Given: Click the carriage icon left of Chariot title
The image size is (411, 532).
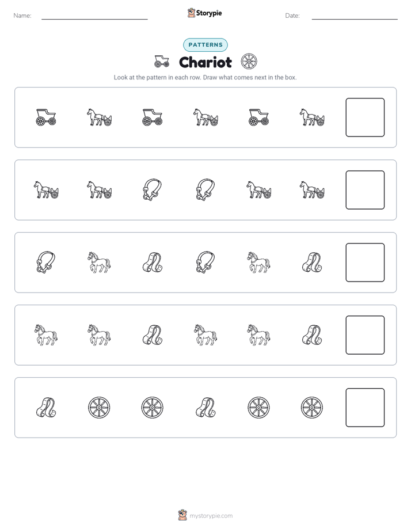Looking at the screenshot, I should coord(162,62).
